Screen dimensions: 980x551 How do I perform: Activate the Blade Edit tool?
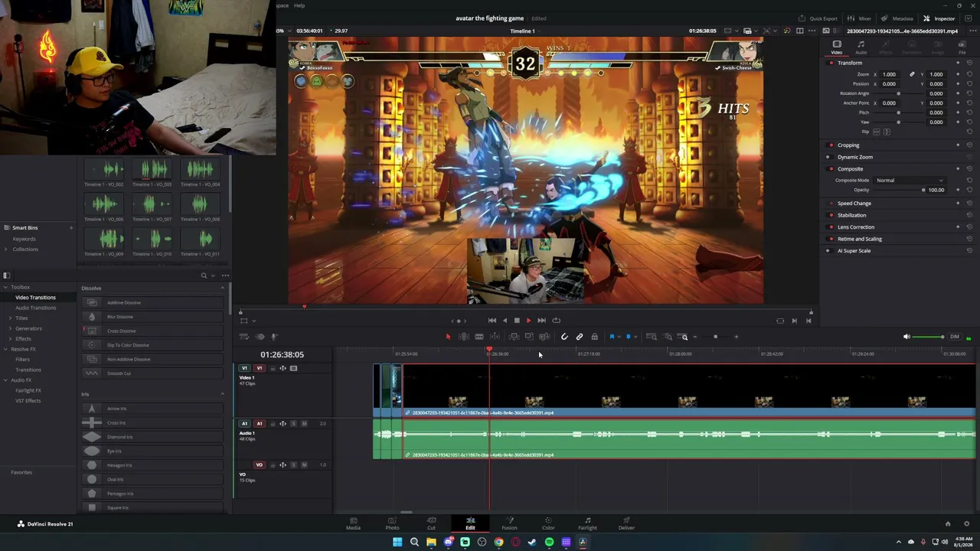click(x=479, y=337)
